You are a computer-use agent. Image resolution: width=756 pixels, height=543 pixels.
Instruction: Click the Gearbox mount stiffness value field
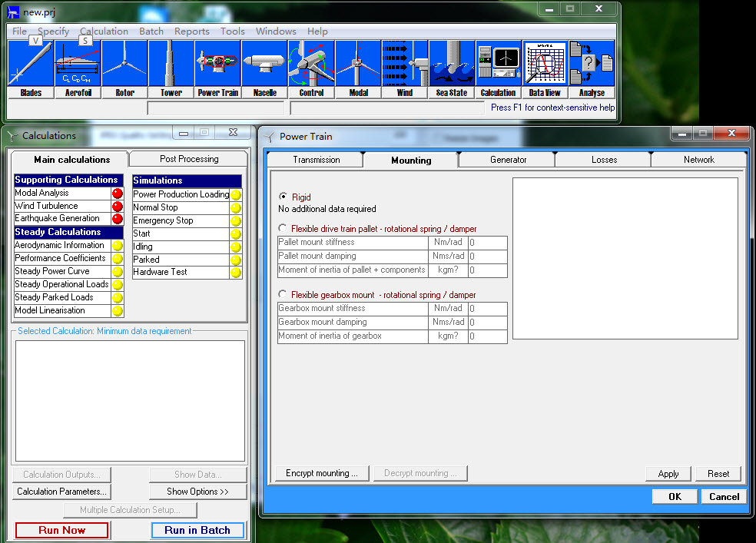(487, 308)
